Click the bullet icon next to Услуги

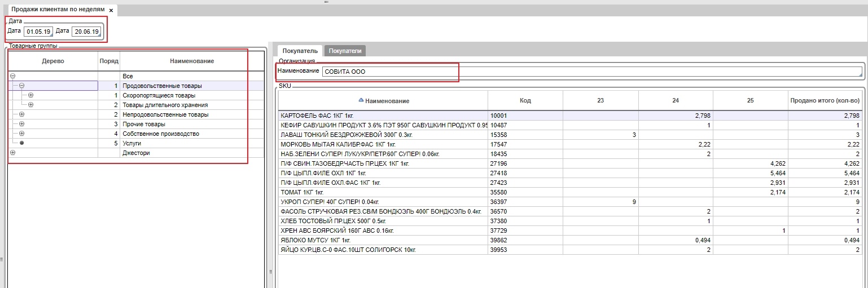click(x=22, y=143)
